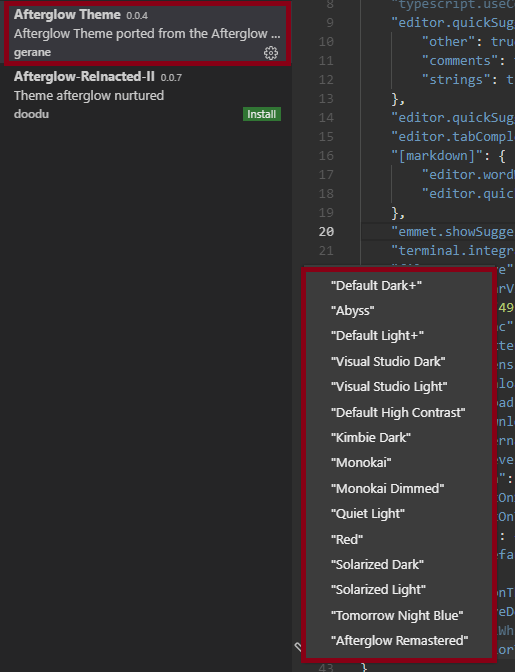The height and width of the screenshot is (672, 515).
Task: Click the "strings" key on line 12
Action: (456, 80)
